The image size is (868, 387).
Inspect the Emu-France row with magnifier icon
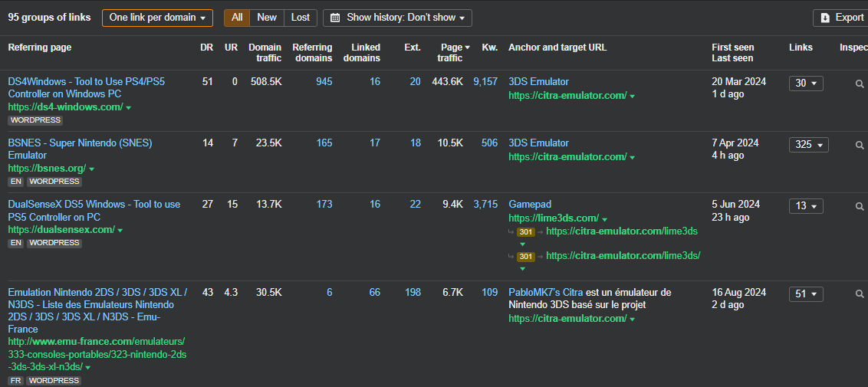(x=860, y=294)
